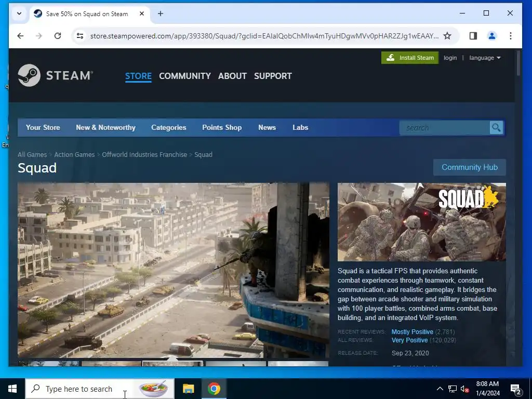This screenshot has height=399, width=532.
Task: Open the Categories menu
Action: (x=169, y=128)
